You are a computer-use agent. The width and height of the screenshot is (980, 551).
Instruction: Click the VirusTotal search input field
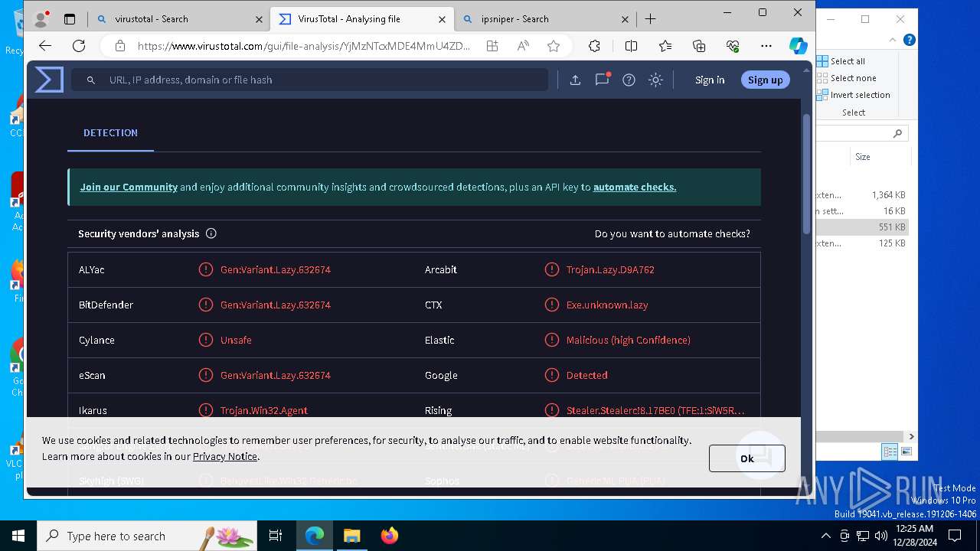(309, 80)
